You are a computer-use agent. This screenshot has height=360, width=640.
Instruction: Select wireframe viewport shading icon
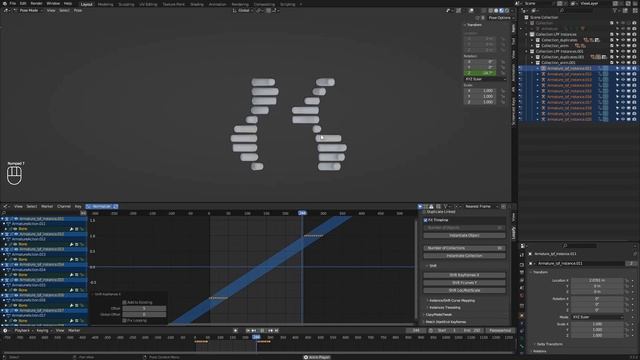click(491, 11)
